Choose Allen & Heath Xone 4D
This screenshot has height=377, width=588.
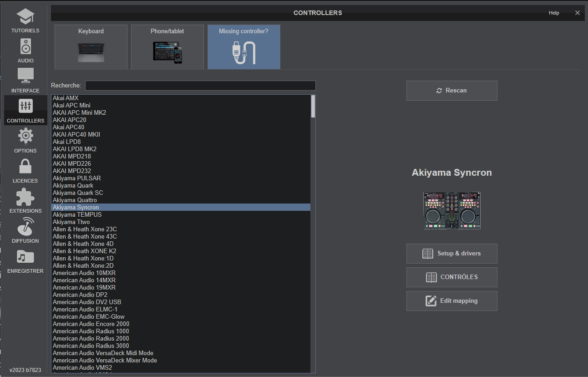[181, 244]
